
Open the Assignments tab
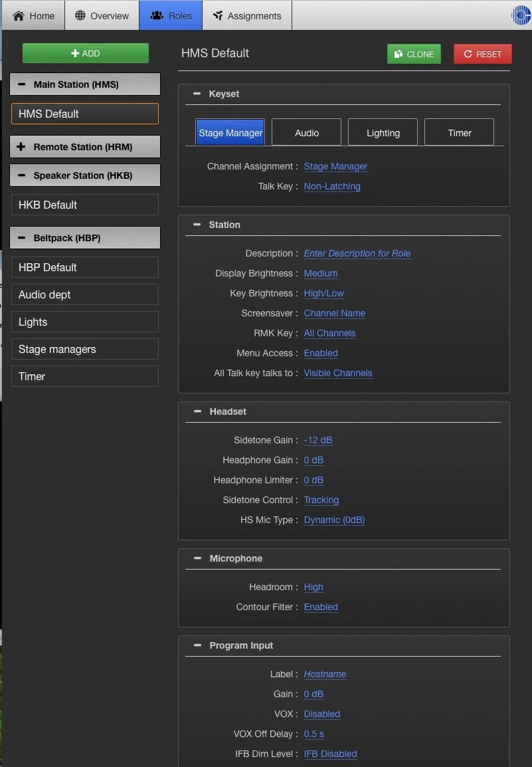[x=247, y=16]
